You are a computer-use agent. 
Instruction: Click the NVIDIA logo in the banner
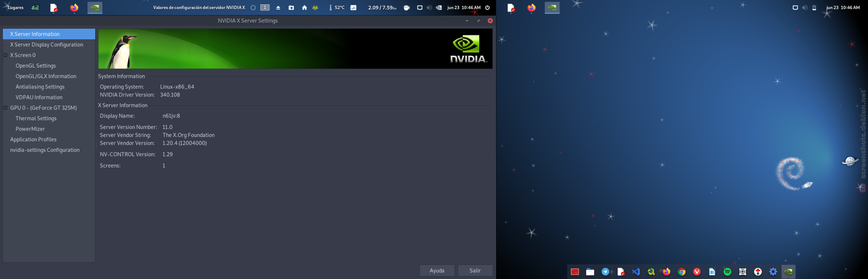(x=468, y=49)
